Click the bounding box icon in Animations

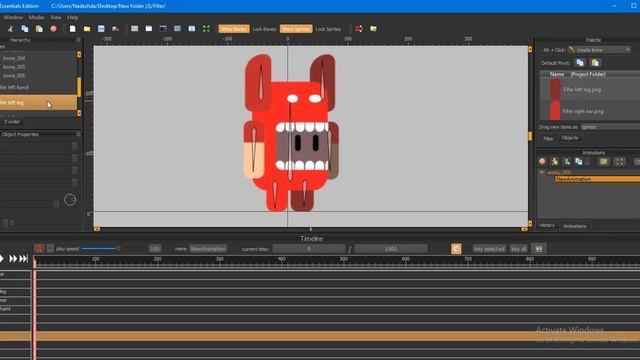click(x=620, y=162)
